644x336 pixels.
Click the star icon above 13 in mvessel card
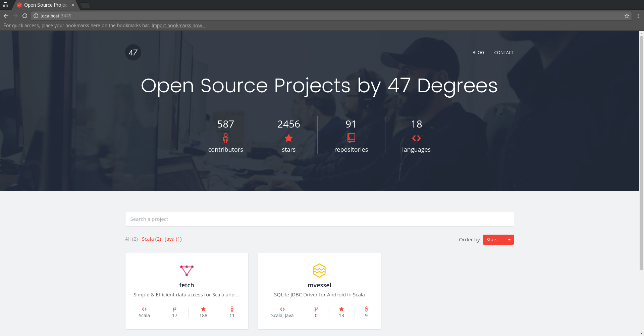click(341, 309)
